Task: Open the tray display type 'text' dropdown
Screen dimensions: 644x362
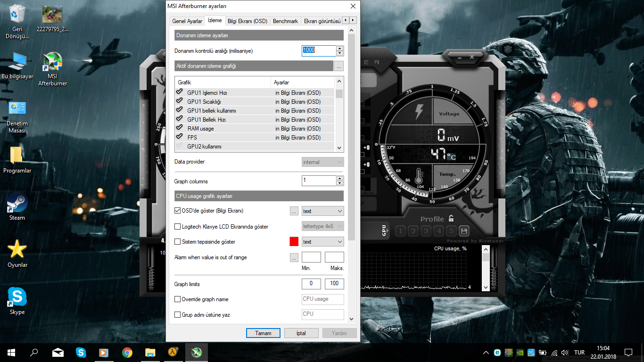Action: [323, 242]
